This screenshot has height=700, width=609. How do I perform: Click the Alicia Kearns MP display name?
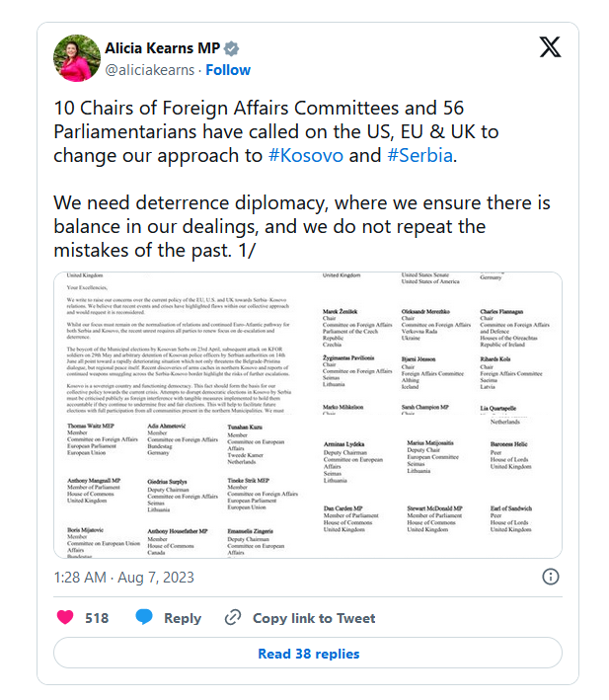tap(162, 48)
